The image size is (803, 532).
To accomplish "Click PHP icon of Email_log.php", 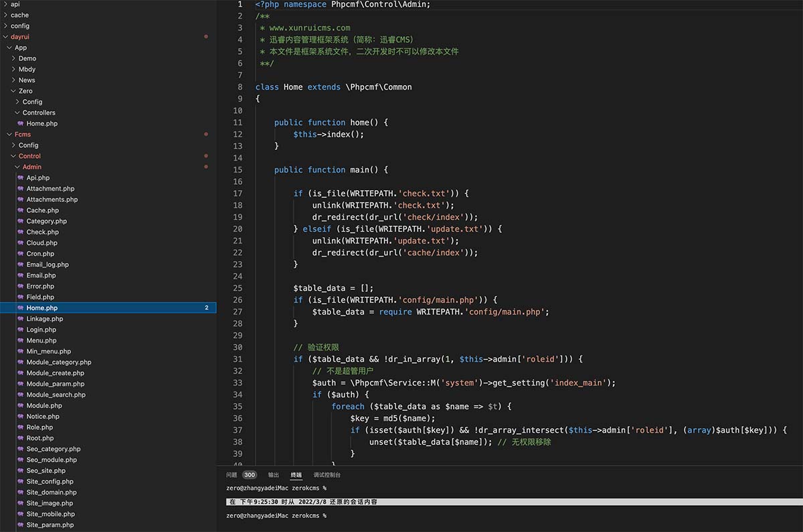I will (x=21, y=264).
